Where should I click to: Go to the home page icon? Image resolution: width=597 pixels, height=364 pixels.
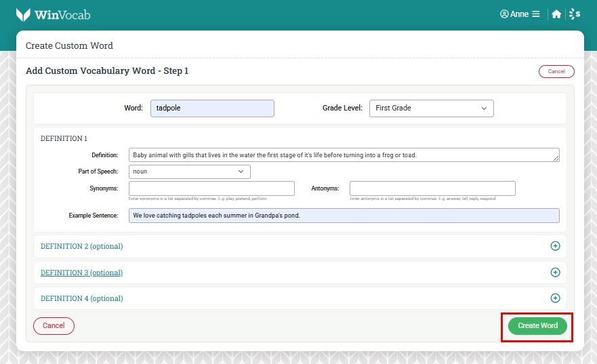556,14
